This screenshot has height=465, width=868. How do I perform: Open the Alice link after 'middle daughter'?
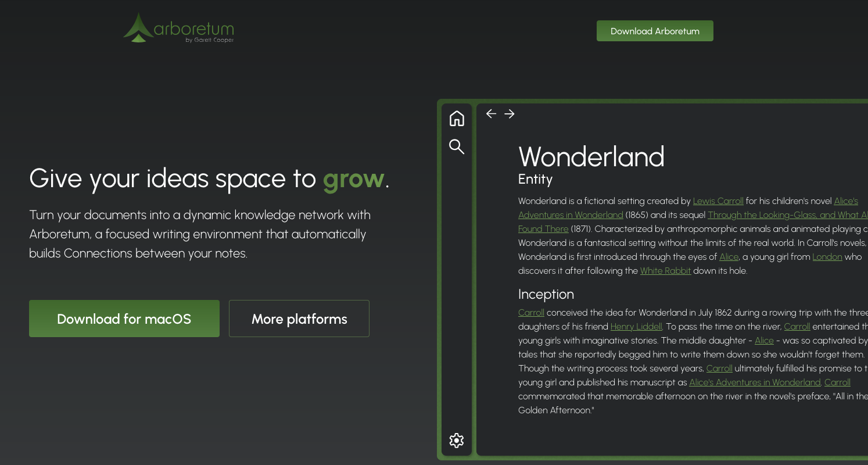(764, 341)
